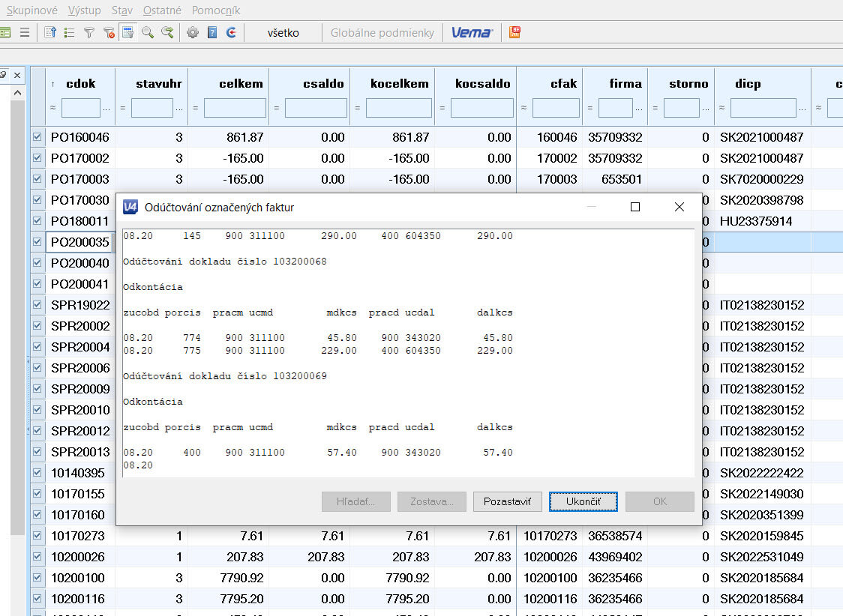Click the V4 icon in dialog title
Image resolution: width=843 pixels, height=616 pixels.
[130, 207]
